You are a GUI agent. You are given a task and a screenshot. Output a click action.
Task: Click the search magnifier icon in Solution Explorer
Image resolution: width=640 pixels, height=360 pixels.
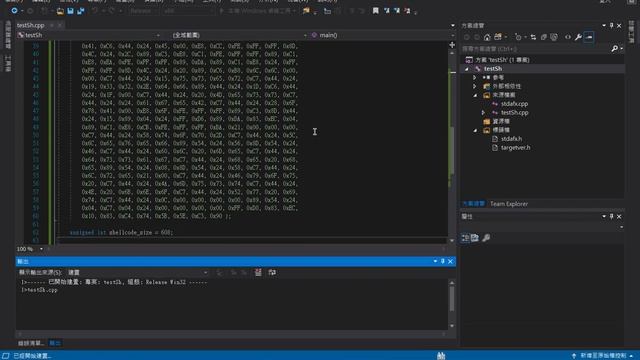pyautogui.click(x=614, y=49)
